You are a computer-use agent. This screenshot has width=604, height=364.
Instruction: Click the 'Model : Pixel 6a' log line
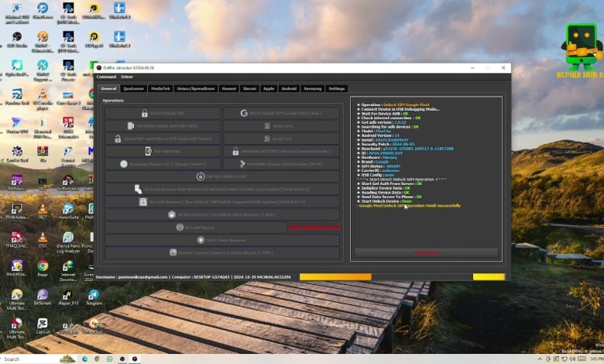(x=374, y=131)
